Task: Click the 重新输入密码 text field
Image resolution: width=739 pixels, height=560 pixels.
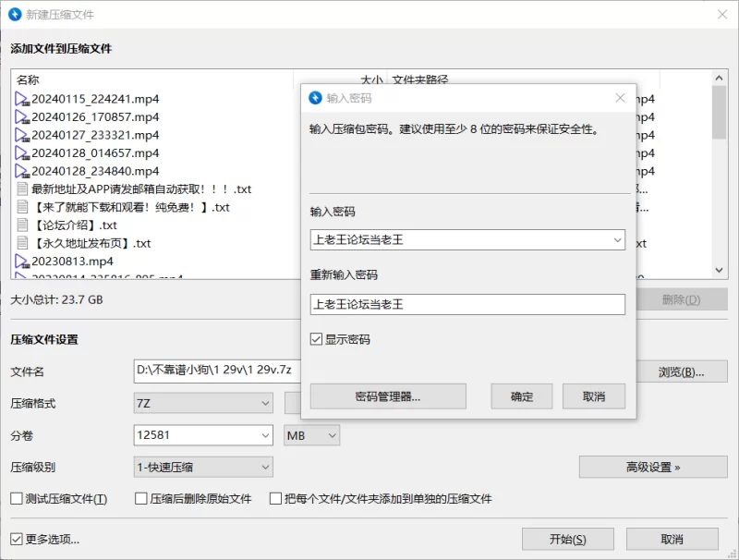Action: coord(467,305)
